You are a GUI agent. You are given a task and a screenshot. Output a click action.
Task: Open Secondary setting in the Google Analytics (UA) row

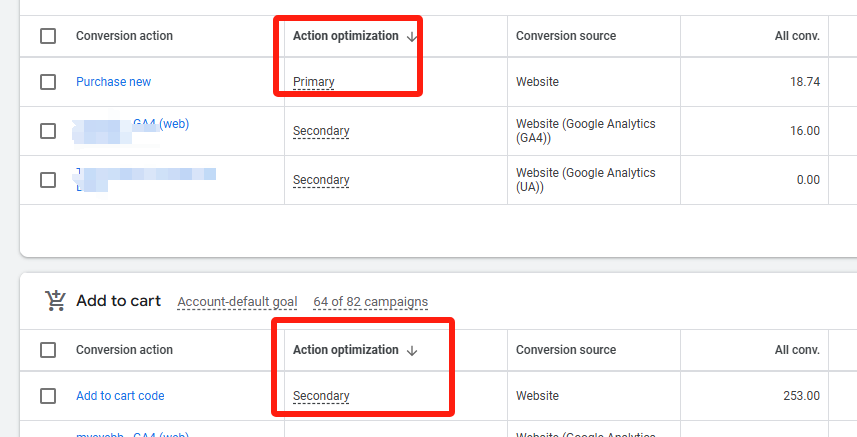[321, 180]
